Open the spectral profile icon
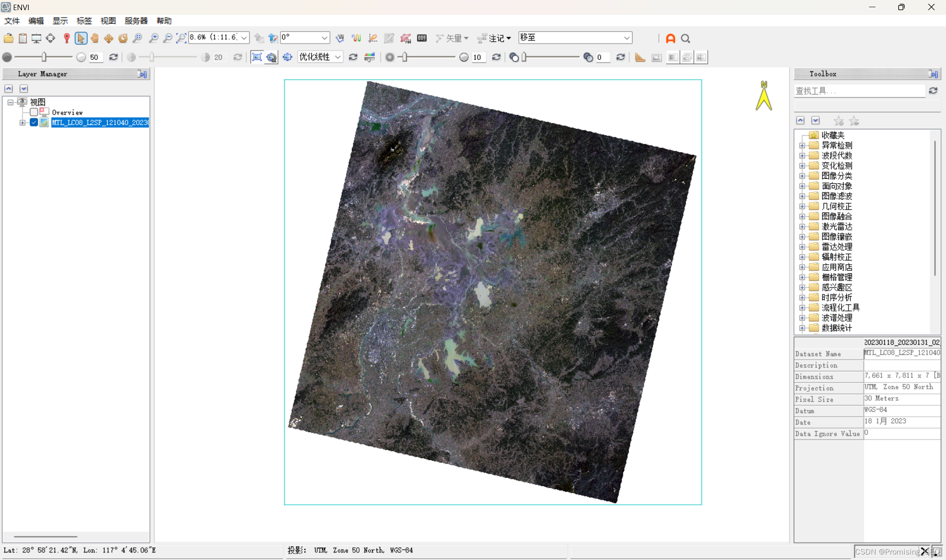 click(356, 38)
